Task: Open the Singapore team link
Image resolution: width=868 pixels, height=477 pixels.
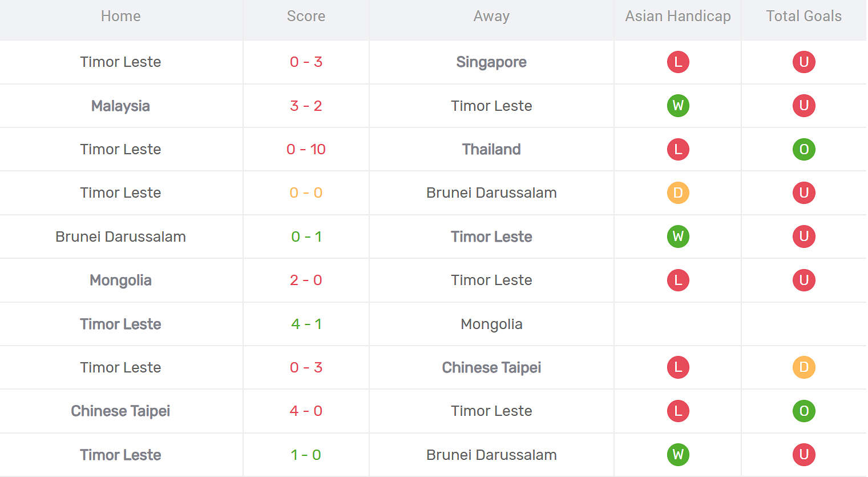Action: point(491,62)
